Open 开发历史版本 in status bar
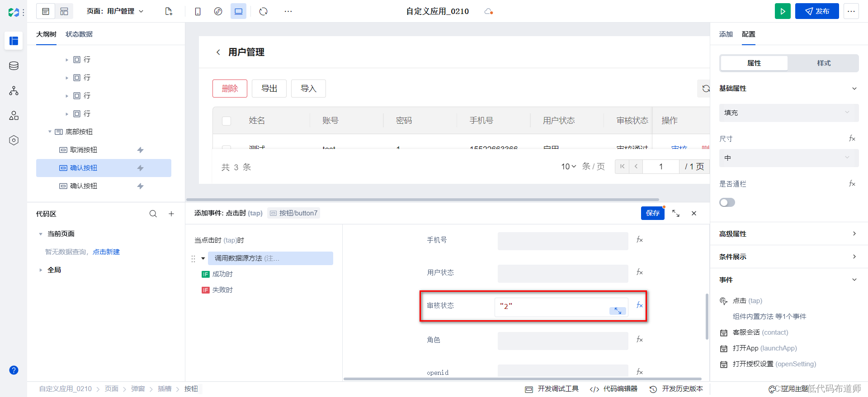The height and width of the screenshot is (397, 868). pyautogui.click(x=676, y=389)
